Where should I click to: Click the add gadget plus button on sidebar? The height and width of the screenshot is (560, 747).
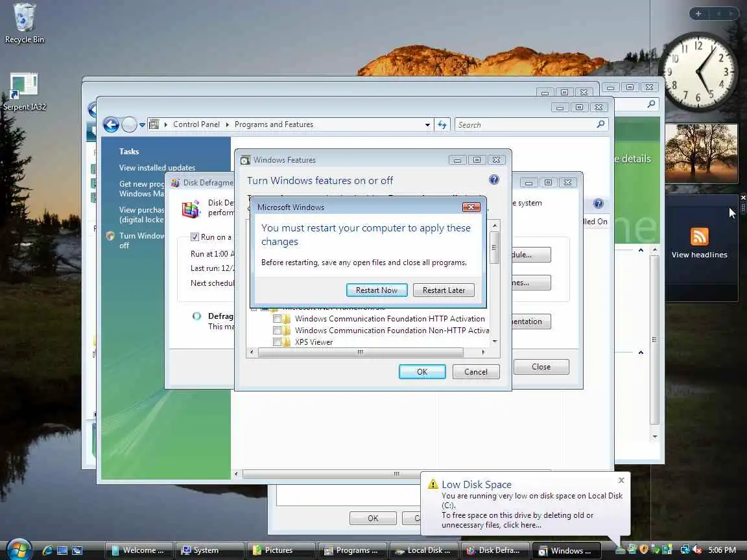click(x=698, y=14)
